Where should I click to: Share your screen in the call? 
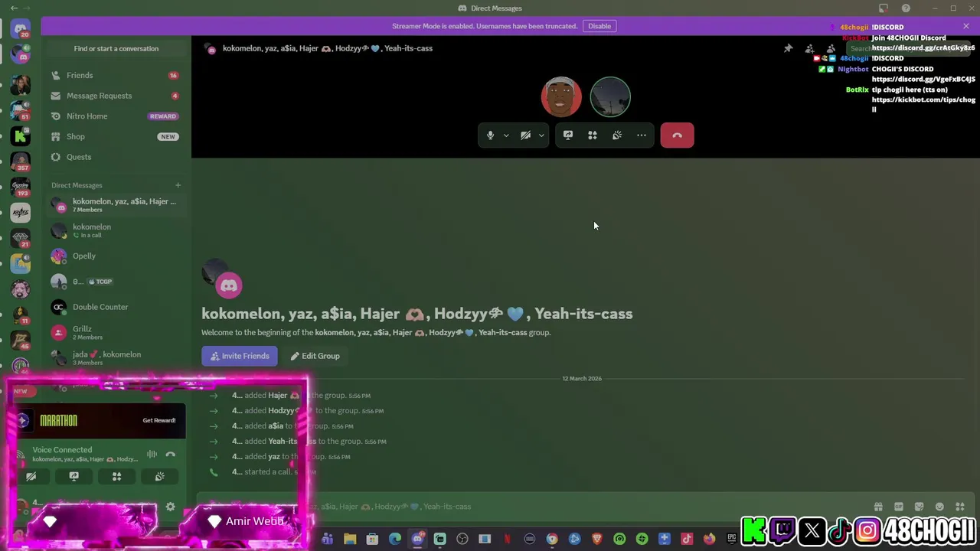pyautogui.click(x=568, y=135)
